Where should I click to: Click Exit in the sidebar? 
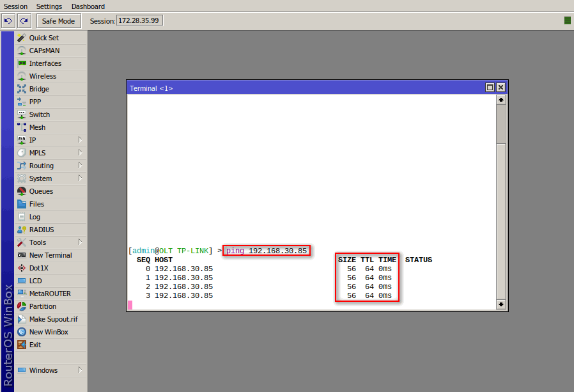coord(35,345)
